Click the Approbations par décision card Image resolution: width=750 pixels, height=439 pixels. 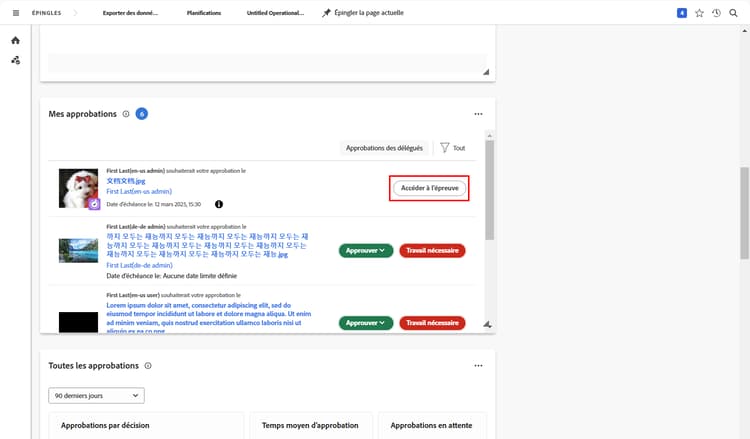(x=146, y=426)
